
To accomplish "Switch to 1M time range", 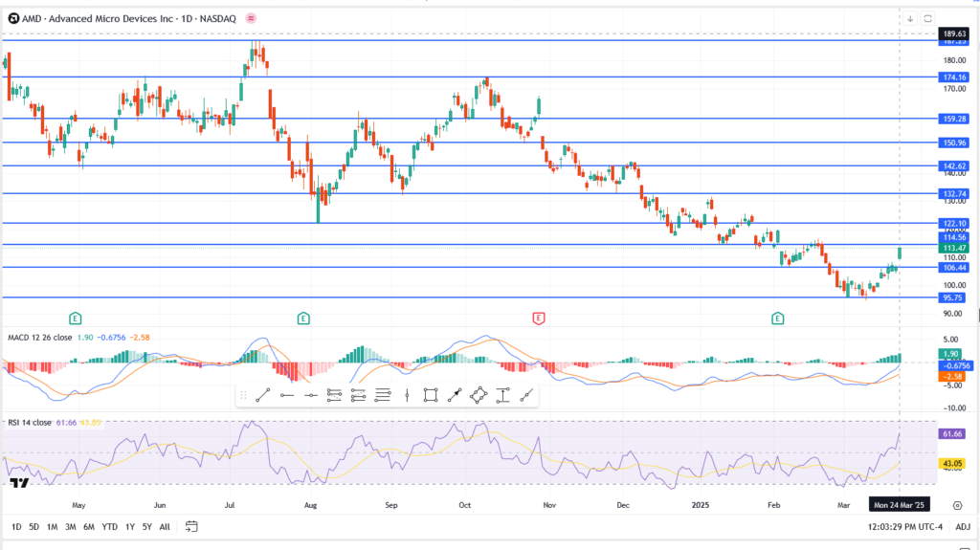I will tap(53, 527).
